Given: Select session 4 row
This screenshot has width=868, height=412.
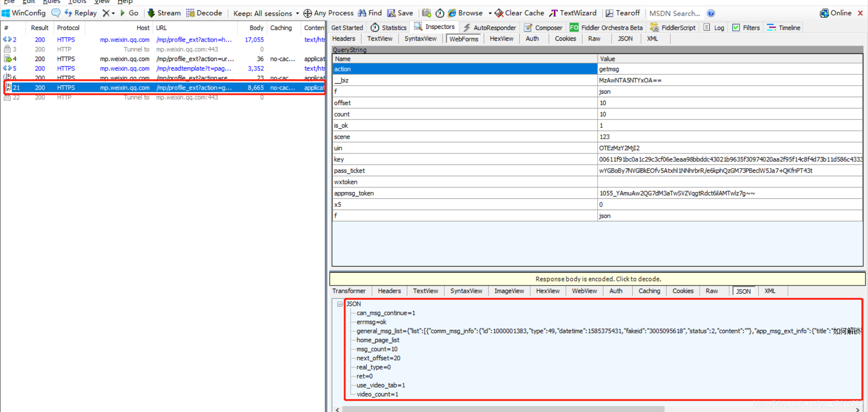Looking at the screenshot, I should 163,59.
